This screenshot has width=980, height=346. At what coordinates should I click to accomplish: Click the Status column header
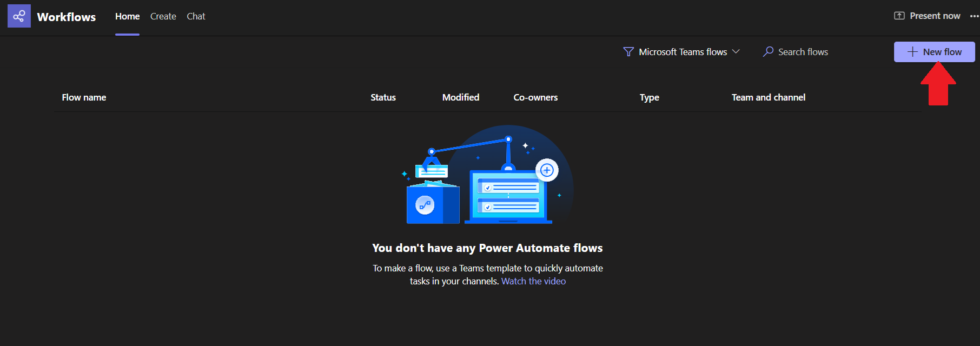(x=383, y=97)
